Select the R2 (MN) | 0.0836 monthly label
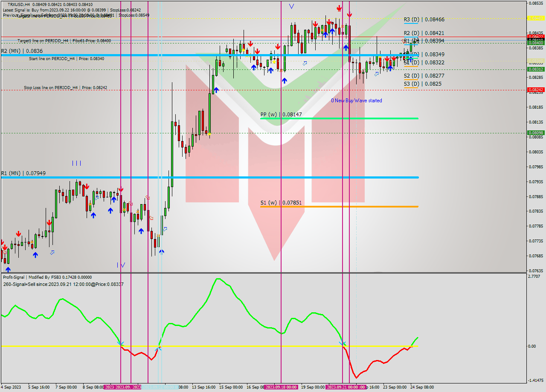The image size is (546, 392). coord(22,51)
